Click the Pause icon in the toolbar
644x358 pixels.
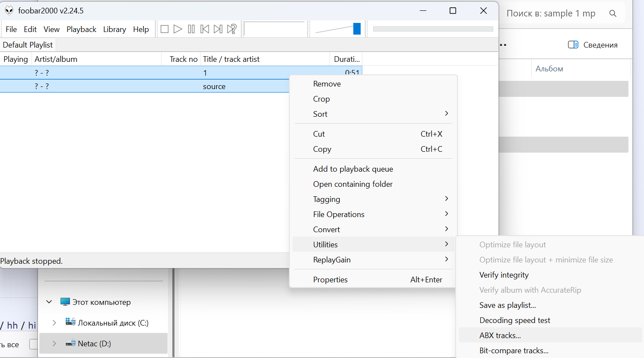pos(191,29)
